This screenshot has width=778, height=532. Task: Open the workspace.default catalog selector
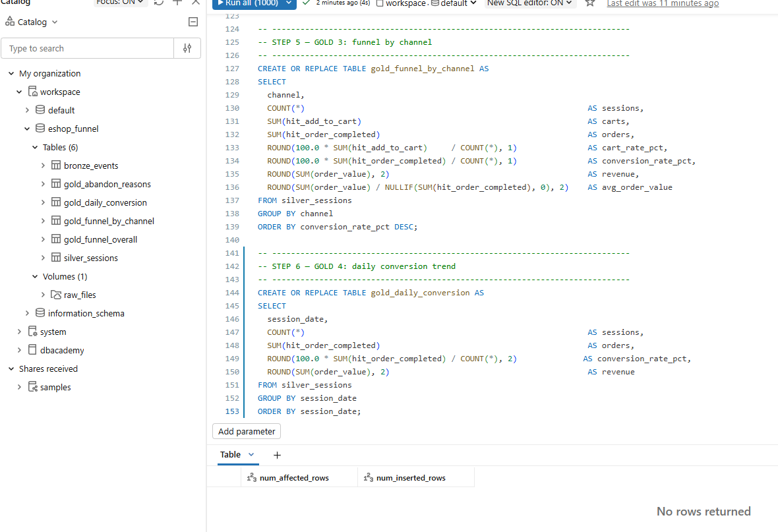426,3
